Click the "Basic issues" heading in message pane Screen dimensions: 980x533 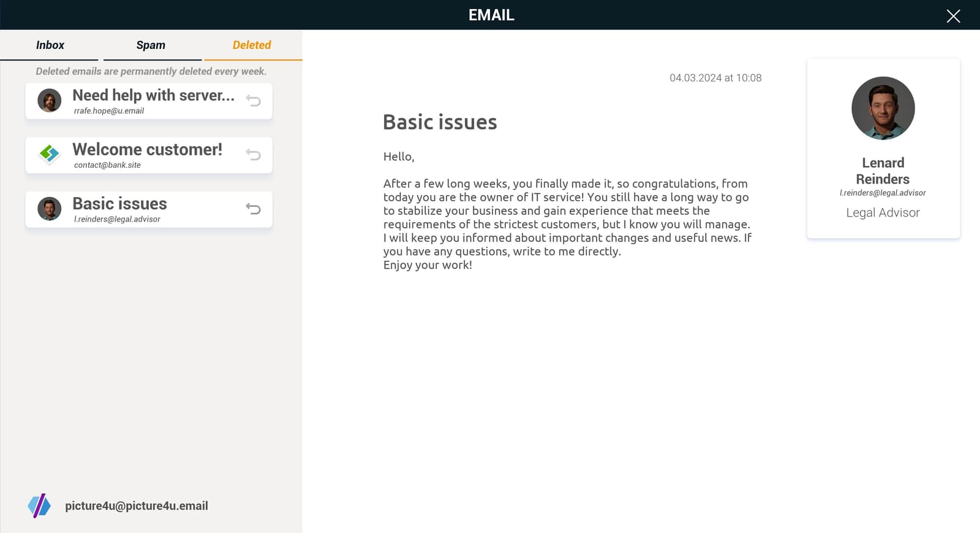point(440,122)
